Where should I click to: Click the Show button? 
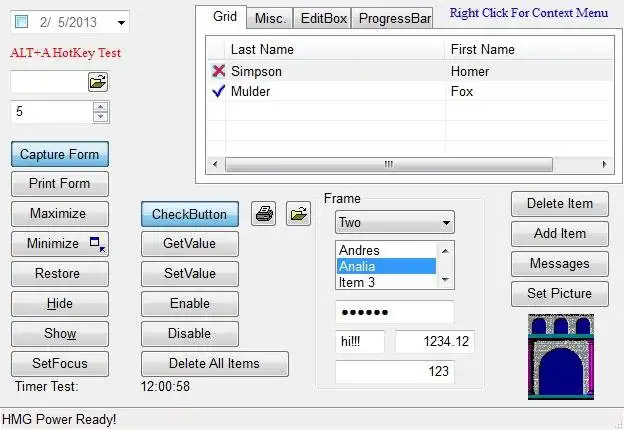[x=60, y=333]
